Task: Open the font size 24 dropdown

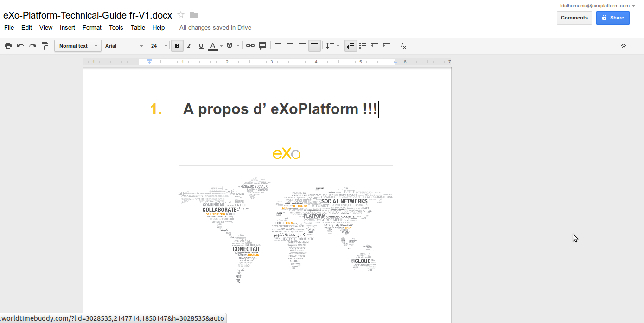Action: coord(159,46)
